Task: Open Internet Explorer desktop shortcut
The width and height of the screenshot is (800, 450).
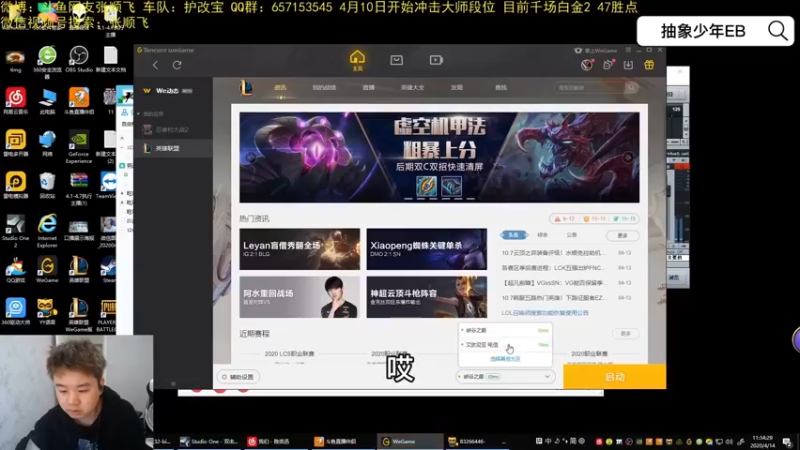Action: [x=47, y=231]
